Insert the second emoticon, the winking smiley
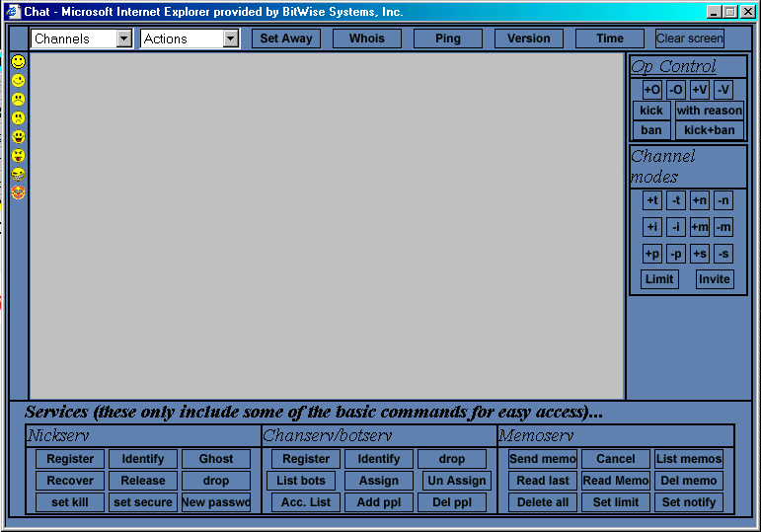 18,80
